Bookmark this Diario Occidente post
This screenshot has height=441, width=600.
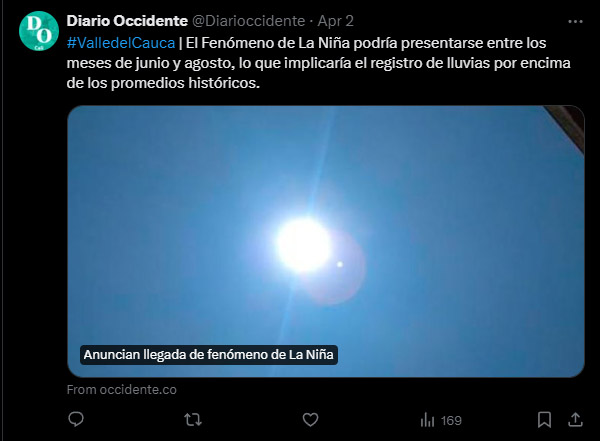click(x=544, y=420)
